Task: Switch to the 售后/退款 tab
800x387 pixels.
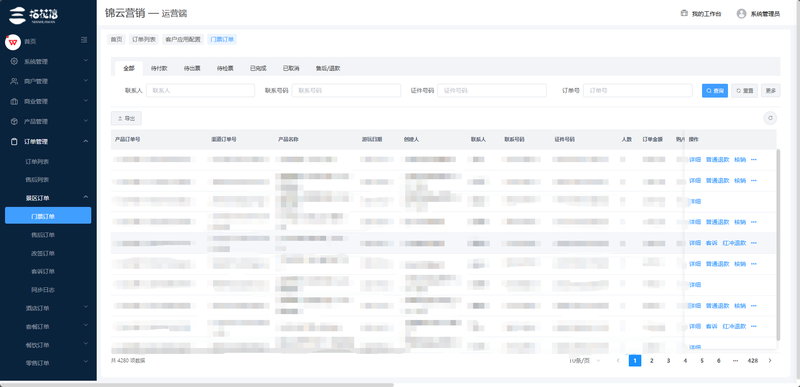Action: click(x=328, y=68)
